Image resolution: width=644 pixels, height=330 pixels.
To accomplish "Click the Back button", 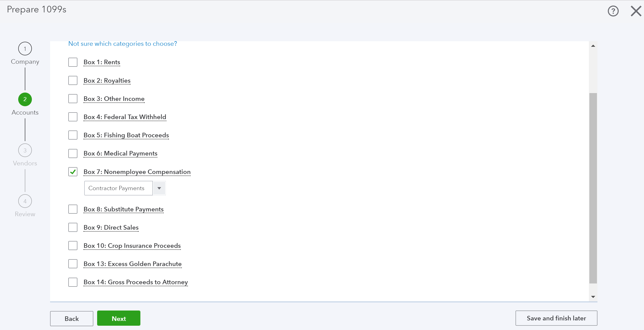I will 72,318.
